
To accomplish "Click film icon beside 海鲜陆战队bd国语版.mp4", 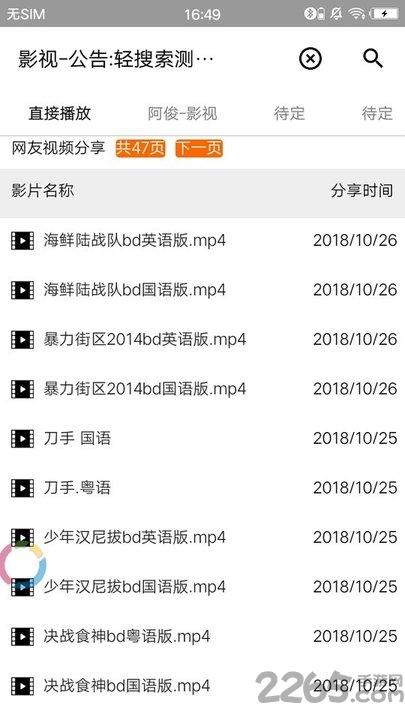I will tap(22, 290).
